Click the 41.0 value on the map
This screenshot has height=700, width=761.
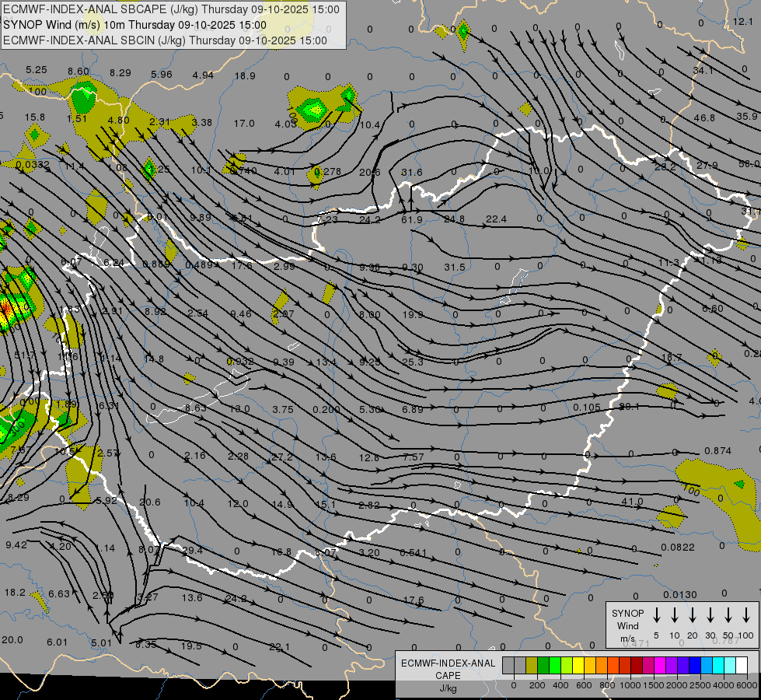coord(633,502)
